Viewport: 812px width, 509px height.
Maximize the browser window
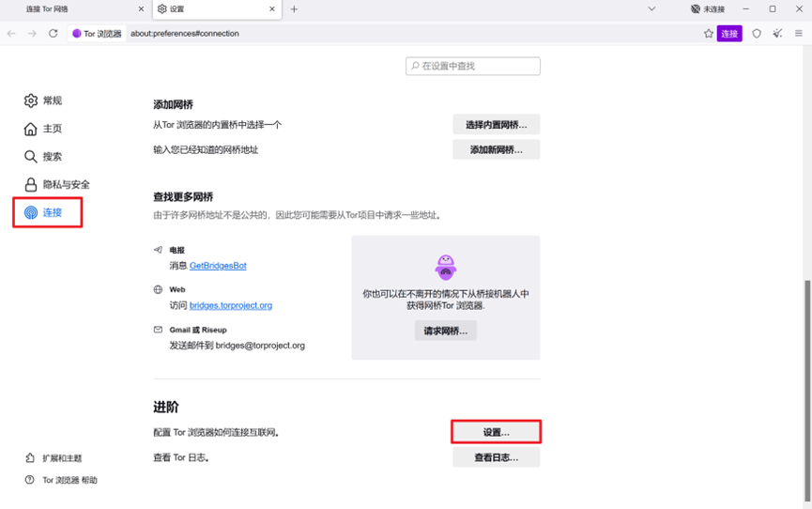tap(773, 9)
